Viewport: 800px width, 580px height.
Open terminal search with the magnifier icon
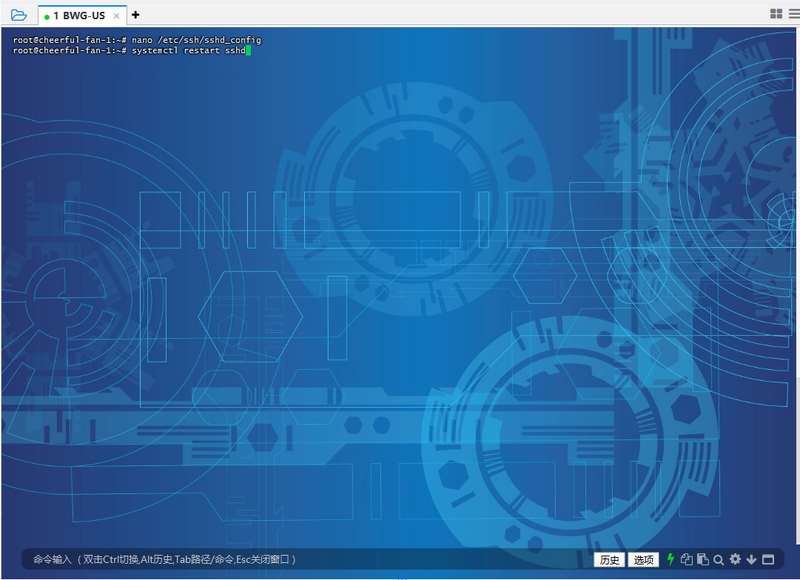point(718,559)
